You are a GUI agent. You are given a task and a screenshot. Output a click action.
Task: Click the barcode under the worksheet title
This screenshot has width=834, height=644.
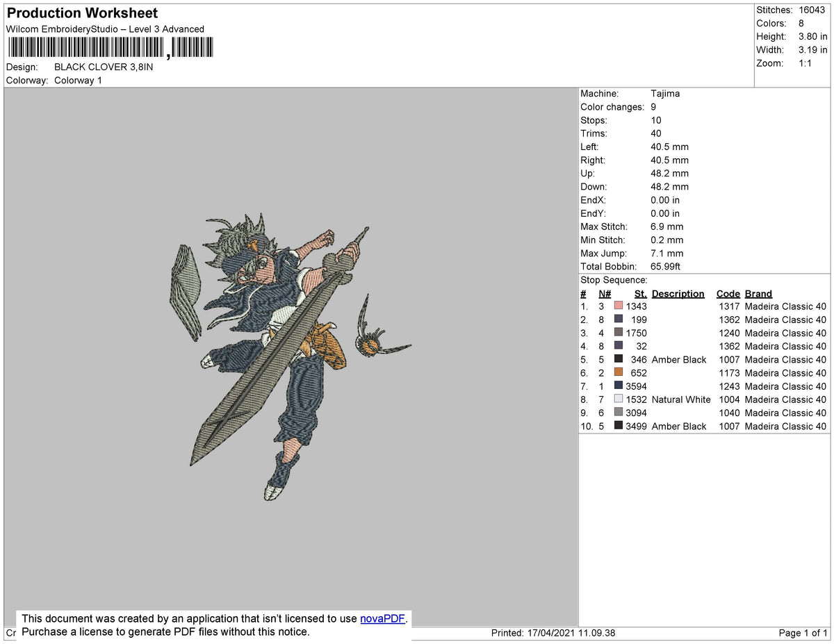click(x=111, y=47)
